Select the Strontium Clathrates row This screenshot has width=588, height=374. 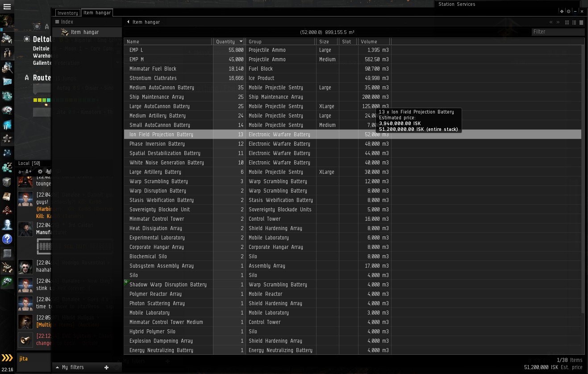tap(353, 78)
